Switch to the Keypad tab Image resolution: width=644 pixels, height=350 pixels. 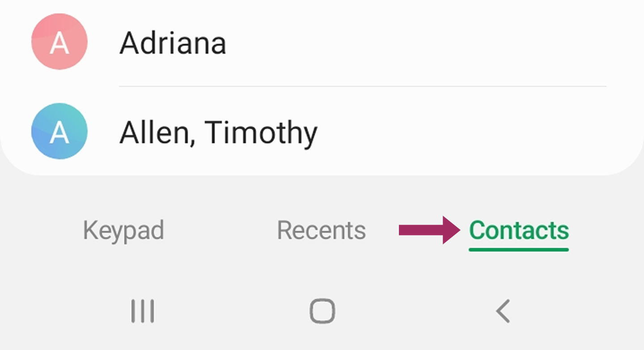click(x=123, y=230)
